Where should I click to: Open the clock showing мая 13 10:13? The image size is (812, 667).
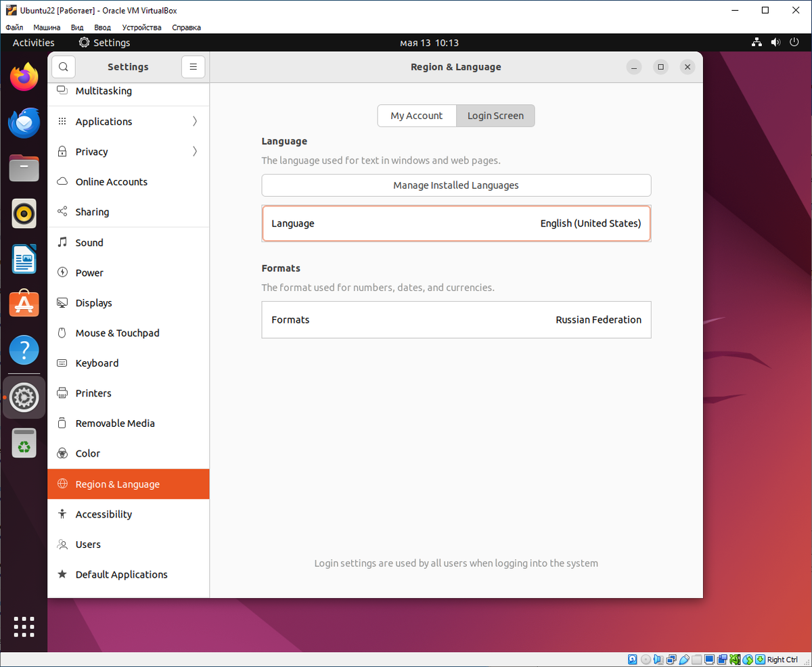(430, 43)
